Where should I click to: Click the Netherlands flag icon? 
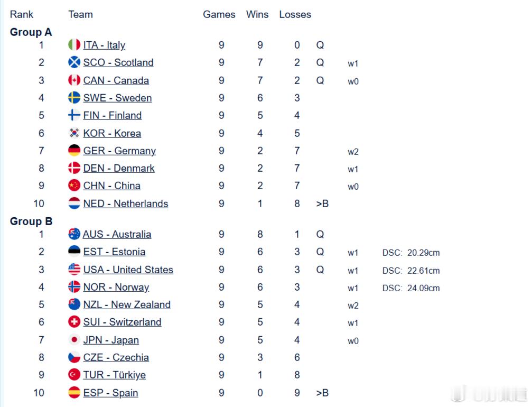tap(74, 203)
